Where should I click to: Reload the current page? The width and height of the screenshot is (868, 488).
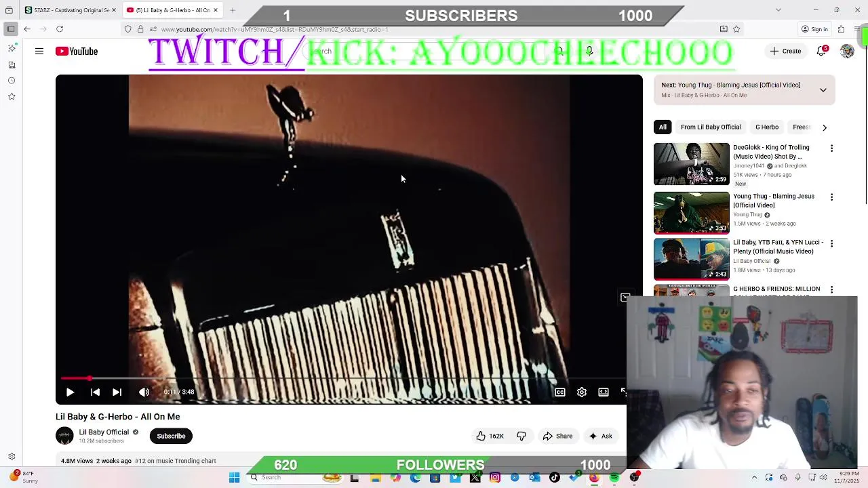(60, 29)
